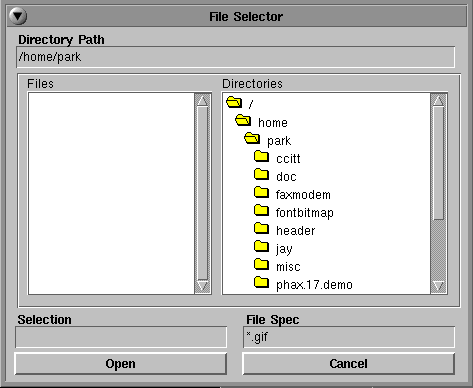Click the folder icon beside header
Viewport: 473px width, 388px height.
[261, 228]
